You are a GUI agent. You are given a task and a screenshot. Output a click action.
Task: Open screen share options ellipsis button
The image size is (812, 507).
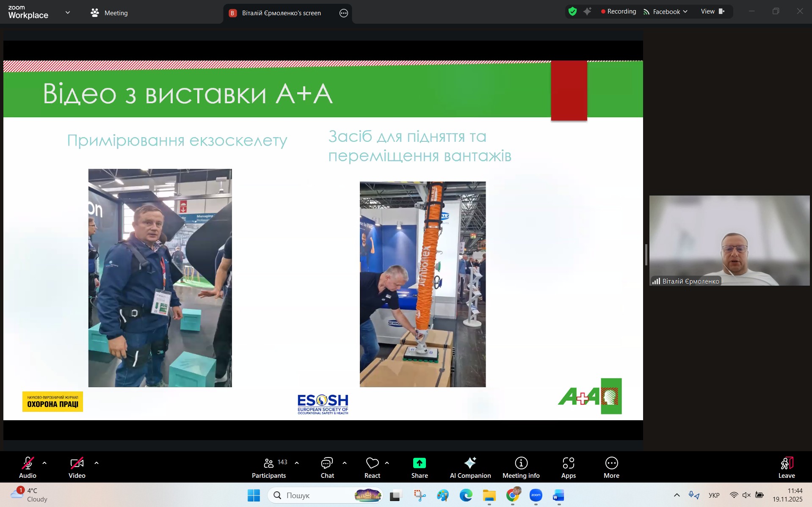(344, 13)
